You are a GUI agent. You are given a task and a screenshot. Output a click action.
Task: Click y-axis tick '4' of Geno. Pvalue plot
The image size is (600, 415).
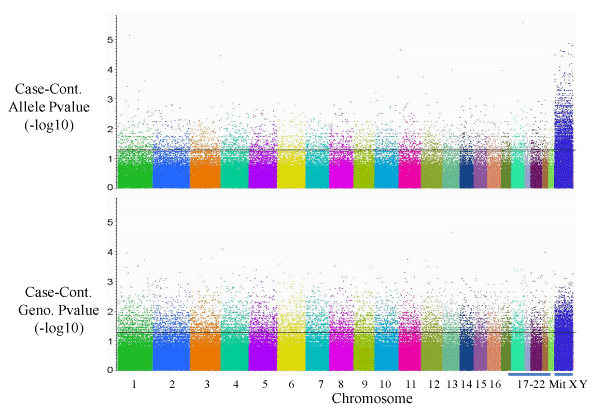(x=110, y=252)
